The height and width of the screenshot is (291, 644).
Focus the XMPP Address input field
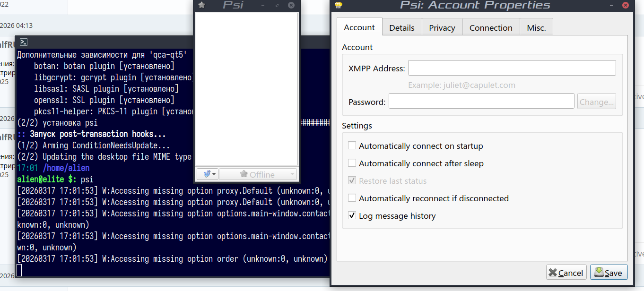(512, 68)
